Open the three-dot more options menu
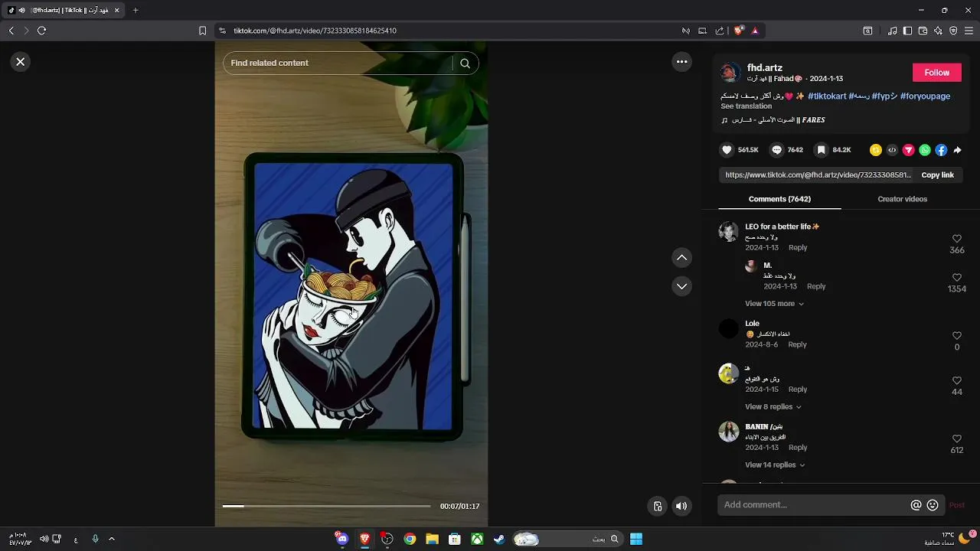 [x=681, y=62]
